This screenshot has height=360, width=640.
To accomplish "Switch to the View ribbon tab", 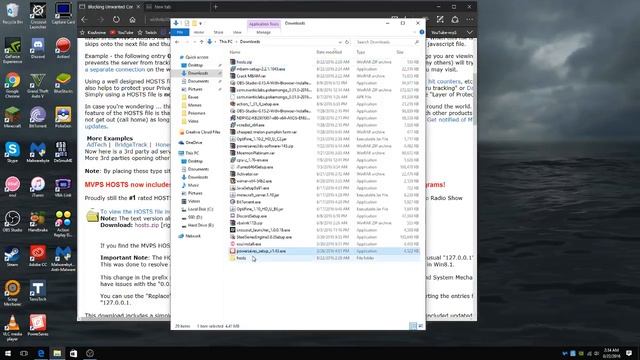I will [x=237, y=32].
